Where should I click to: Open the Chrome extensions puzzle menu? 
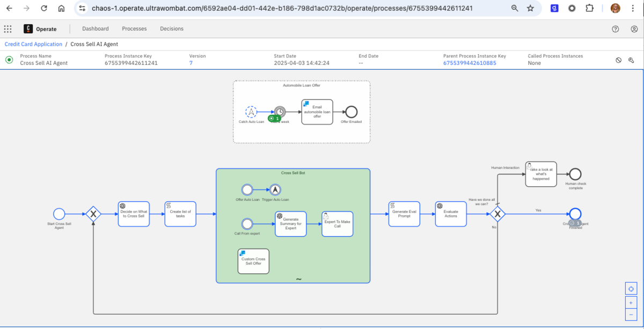[590, 8]
